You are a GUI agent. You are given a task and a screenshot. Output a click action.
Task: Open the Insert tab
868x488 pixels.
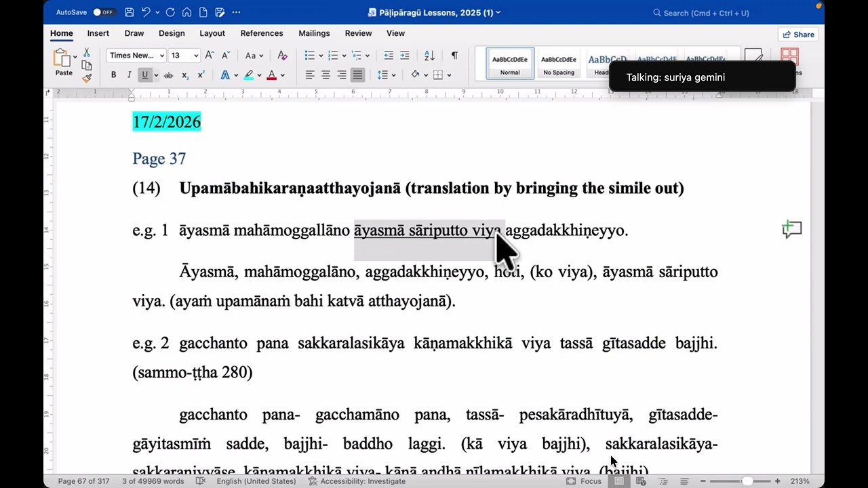[98, 33]
